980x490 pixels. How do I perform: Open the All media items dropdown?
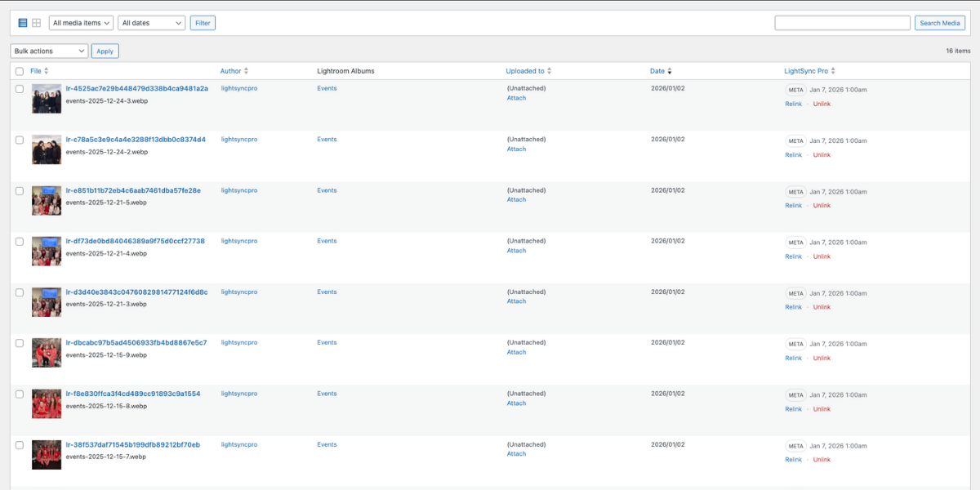tap(81, 23)
